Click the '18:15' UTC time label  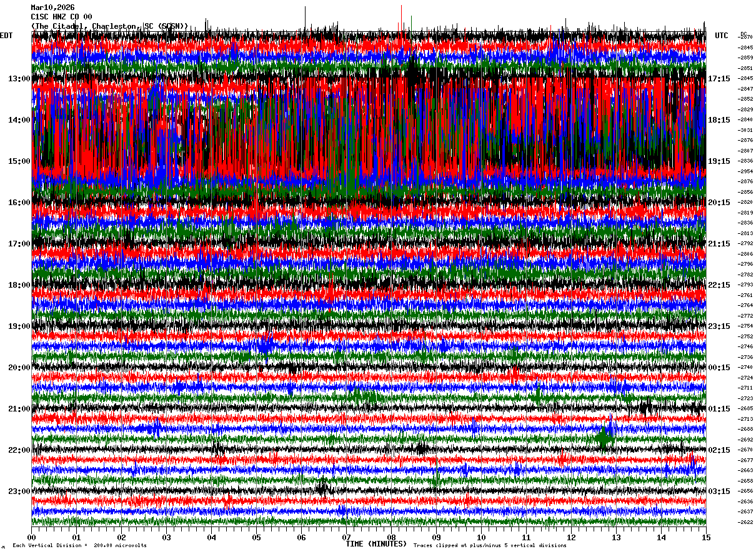tap(719, 120)
